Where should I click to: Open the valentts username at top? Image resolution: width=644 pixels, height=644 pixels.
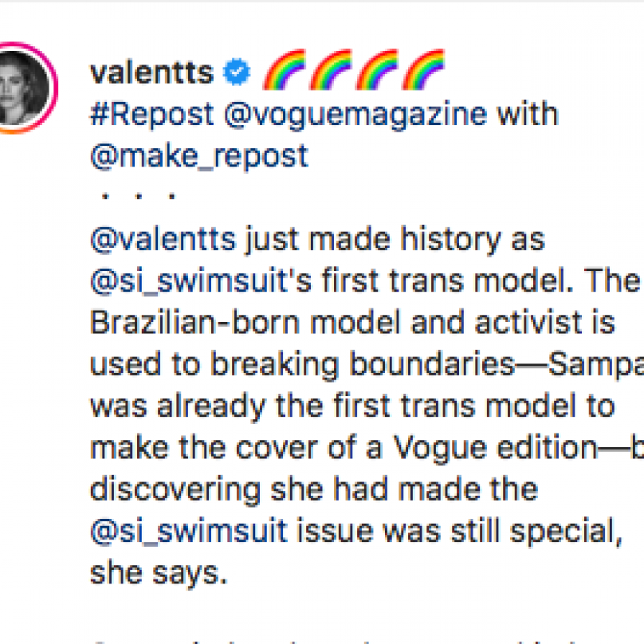click(152, 73)
